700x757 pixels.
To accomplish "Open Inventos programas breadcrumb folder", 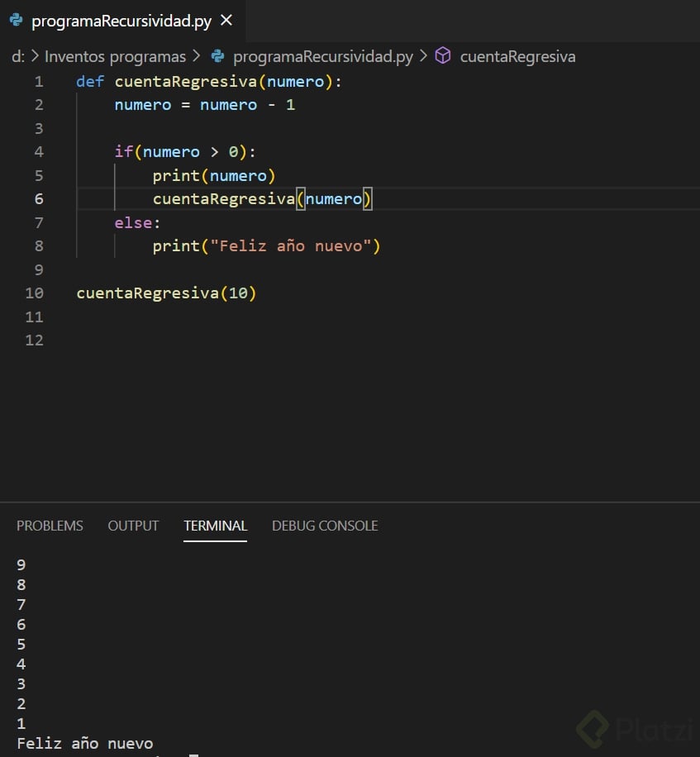I will point(115,56).
